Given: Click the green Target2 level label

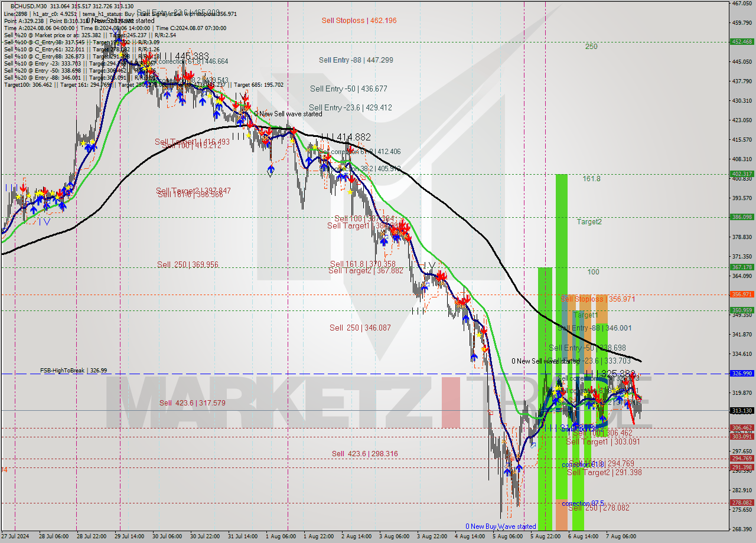Looking at the screenshot, I should pos(589,222).
